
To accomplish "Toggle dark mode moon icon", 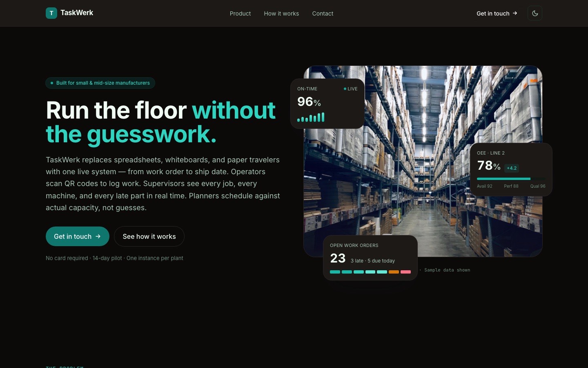I will point(535,13).
